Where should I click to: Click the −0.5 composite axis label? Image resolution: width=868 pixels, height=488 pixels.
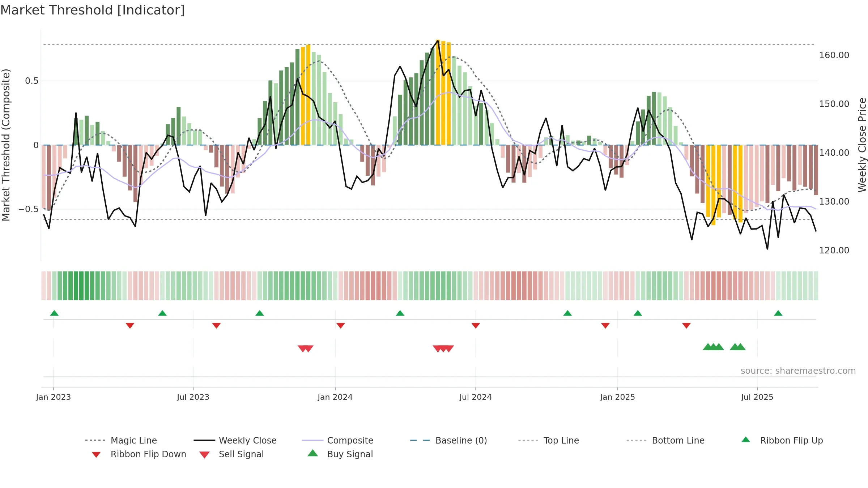click(x=29, y=209)
